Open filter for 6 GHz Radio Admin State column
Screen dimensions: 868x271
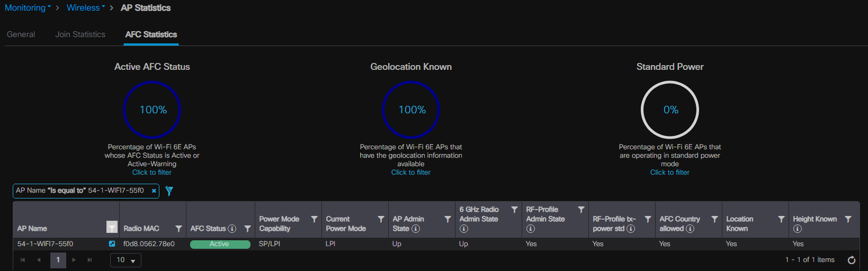tap(514, 210)
